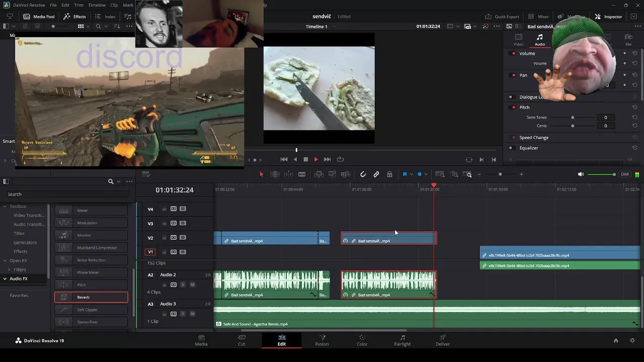Open the flag color dropdown arrow
Screen dimensions: 644x362
[411, 174]
